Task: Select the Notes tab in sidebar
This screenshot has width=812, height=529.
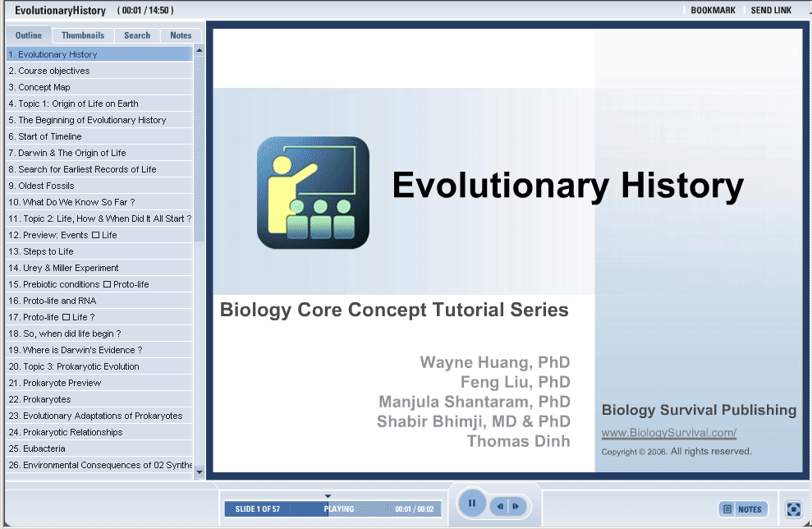Action: coord(181,35)
